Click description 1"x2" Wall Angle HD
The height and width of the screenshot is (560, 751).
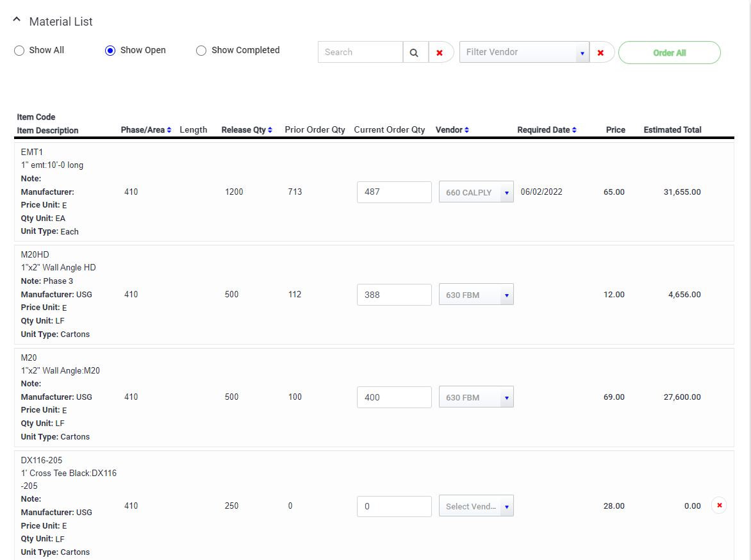pyautogui.click(x=58, y=268)
